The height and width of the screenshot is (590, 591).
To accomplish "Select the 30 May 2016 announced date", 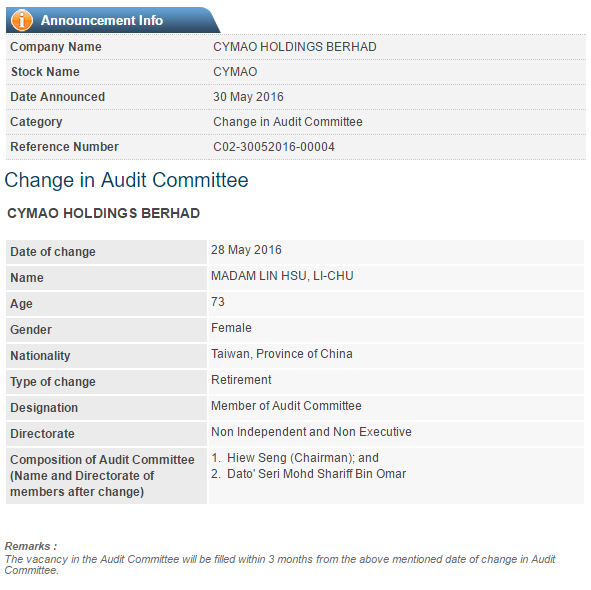I will point(248,97).
